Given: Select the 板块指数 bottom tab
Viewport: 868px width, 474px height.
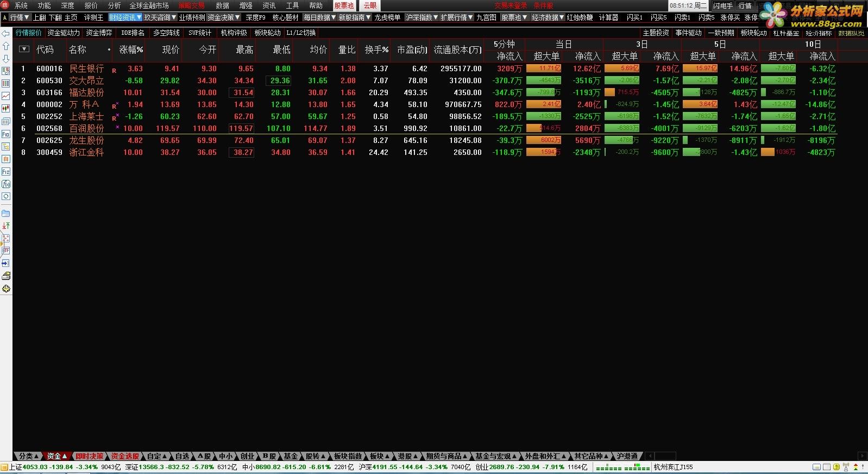Looking at the screenshot, I should (x=348, y=456).
